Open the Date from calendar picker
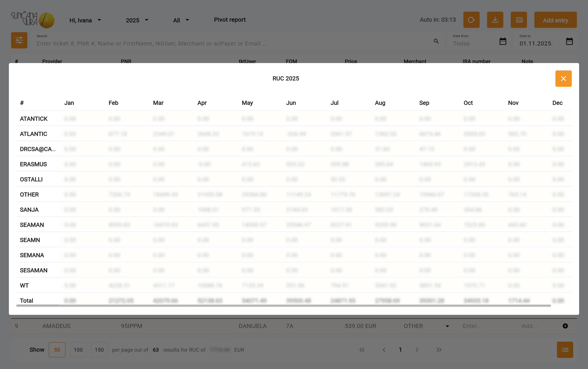 (x=503, y=41)
